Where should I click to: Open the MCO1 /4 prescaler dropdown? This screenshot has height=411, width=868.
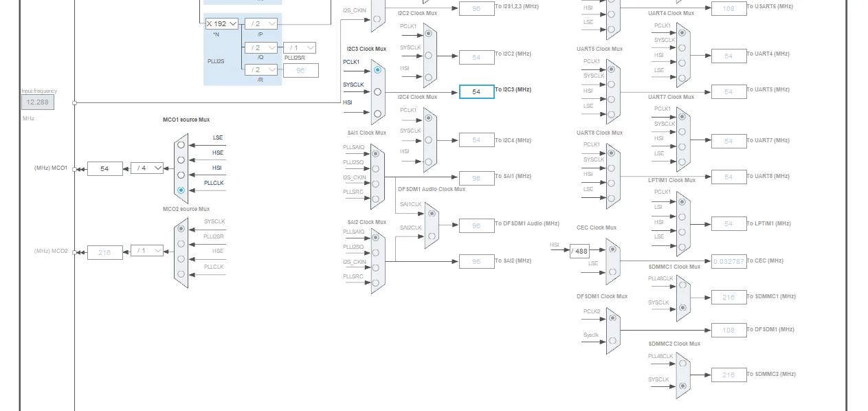(x=147, y=168)
